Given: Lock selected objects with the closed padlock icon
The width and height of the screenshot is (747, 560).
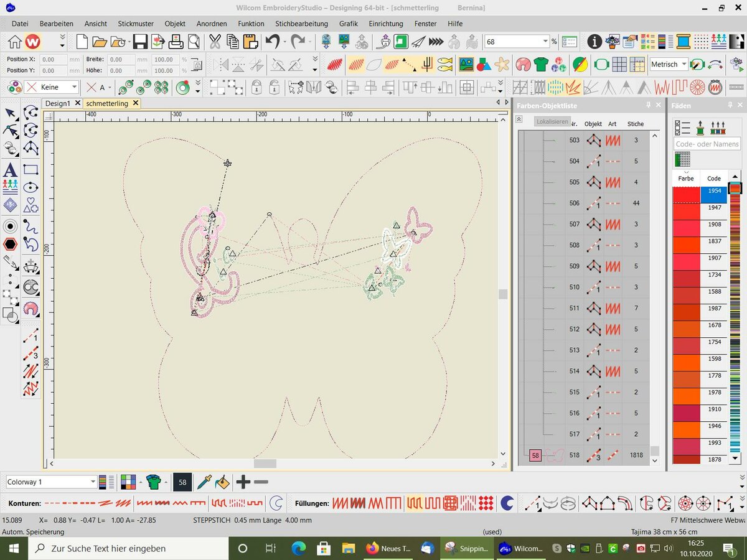Looking at the screenshot, I should (256, 87).
